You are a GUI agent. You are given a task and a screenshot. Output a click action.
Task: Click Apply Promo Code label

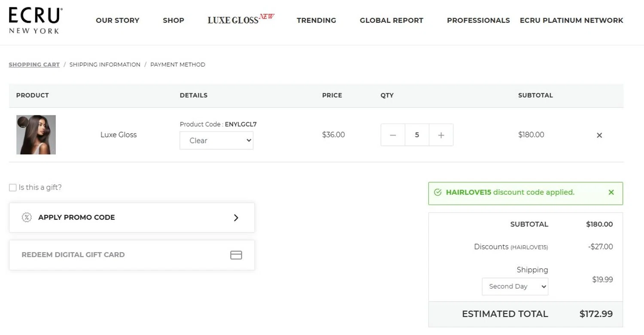click(x=76, y=217)
